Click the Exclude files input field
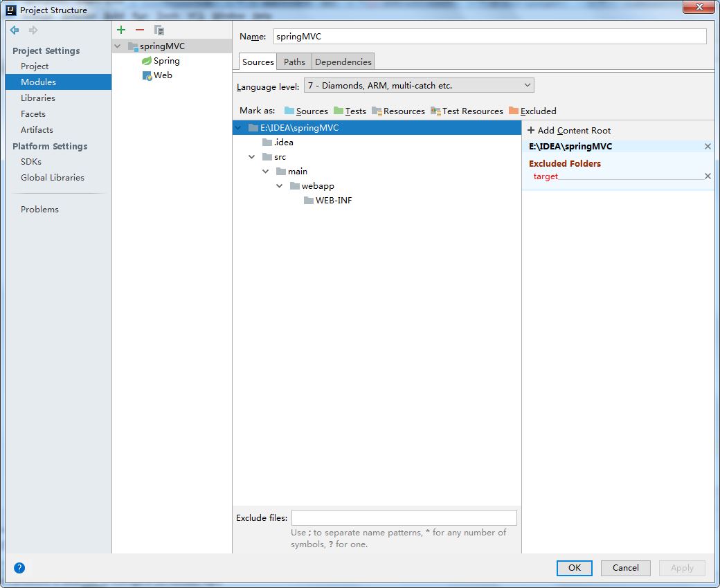 click(404, 517)
